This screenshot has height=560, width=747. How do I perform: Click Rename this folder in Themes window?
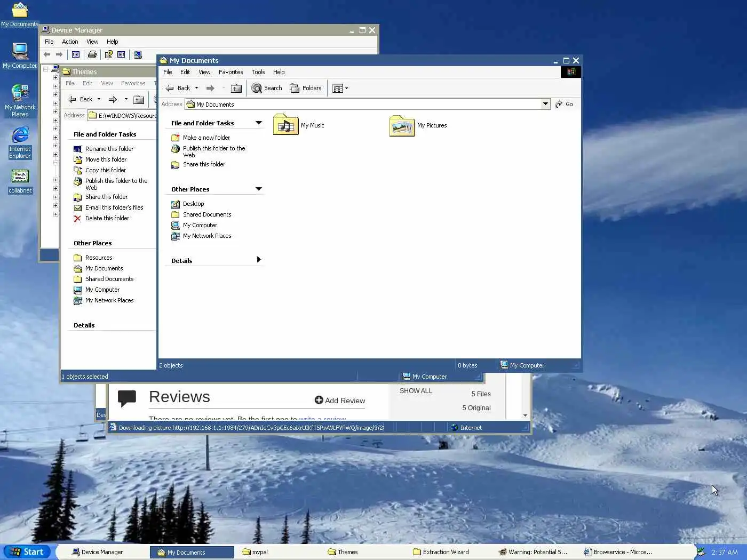(x=104, y=149)
